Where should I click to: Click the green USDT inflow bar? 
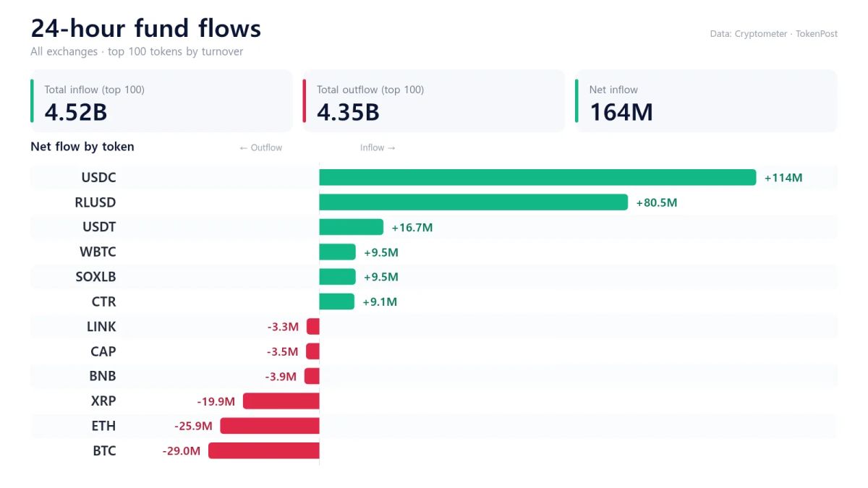click(x=351, y=227)
